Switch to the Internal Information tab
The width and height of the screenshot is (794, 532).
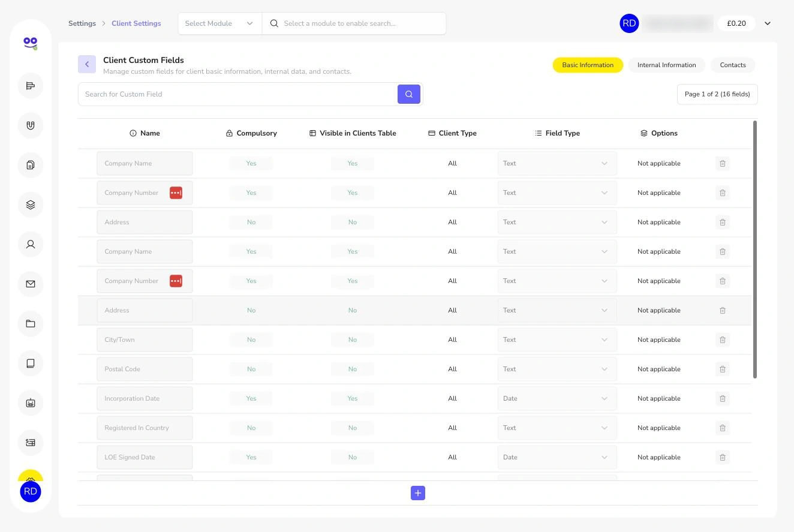coord(667,65)
